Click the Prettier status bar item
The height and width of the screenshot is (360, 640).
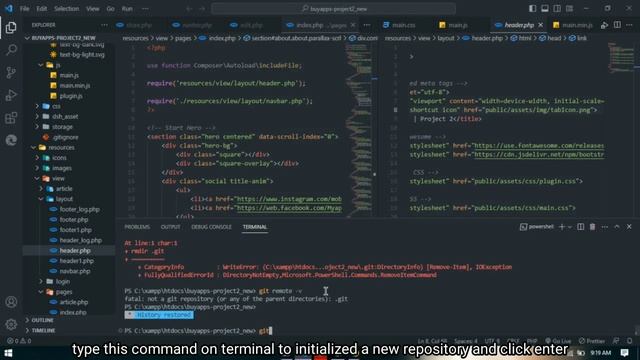tap(592, 341)
